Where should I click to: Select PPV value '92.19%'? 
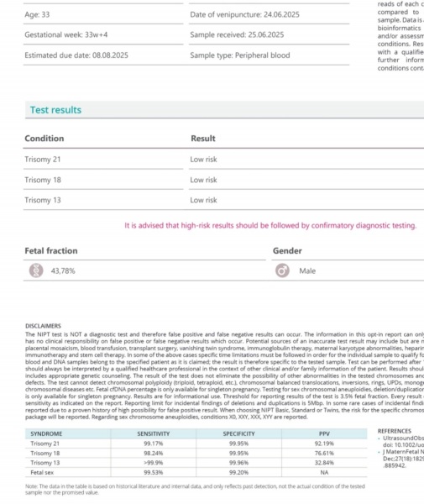coord(324,444)
